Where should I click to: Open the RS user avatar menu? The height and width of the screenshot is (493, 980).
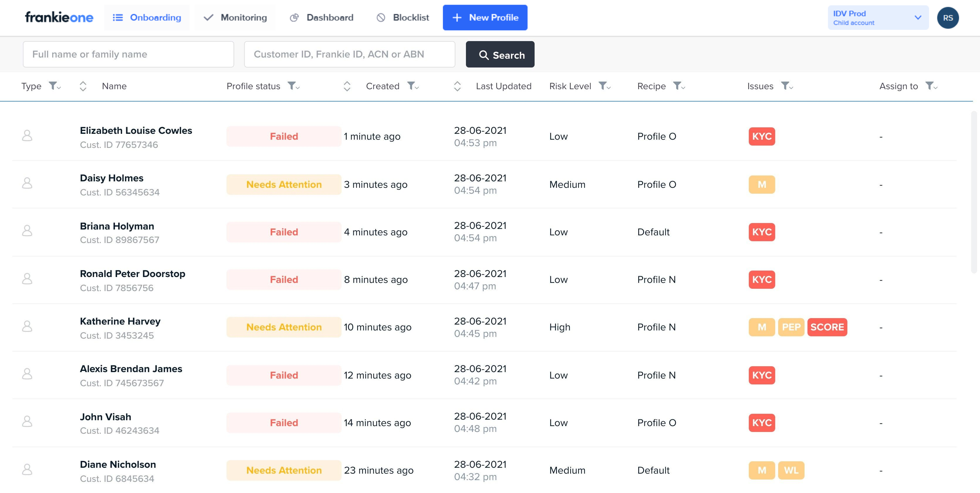click(948, 18)
